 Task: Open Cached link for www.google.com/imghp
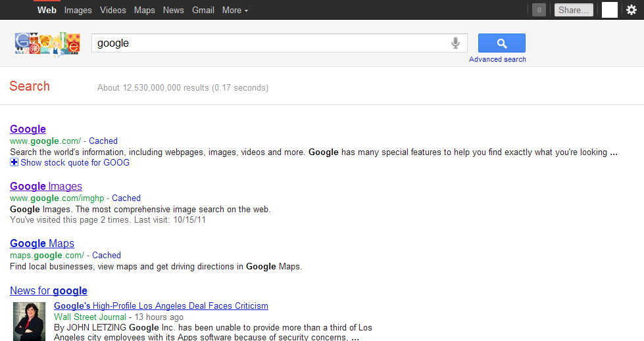[126, 198]
